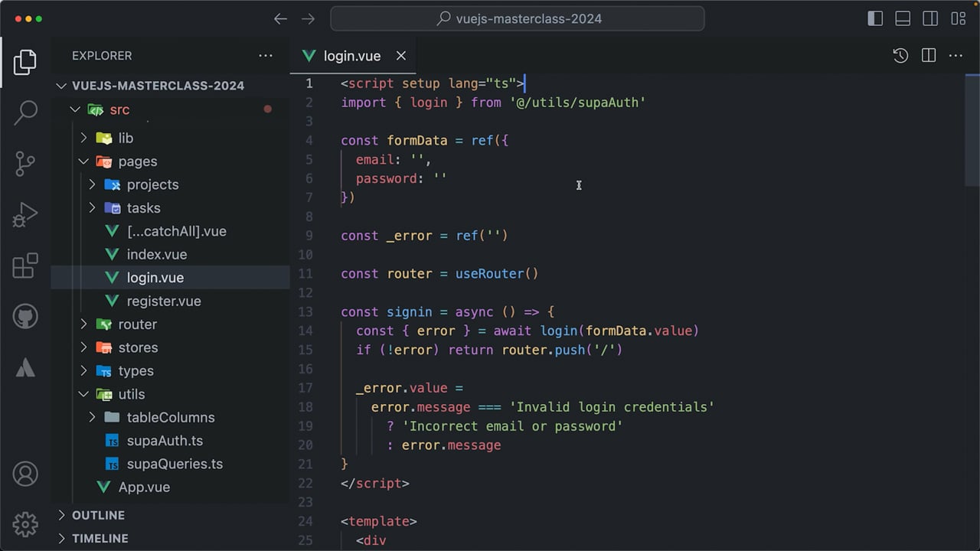Select login.vue in the explorer tree

click(x=170, y=278)
